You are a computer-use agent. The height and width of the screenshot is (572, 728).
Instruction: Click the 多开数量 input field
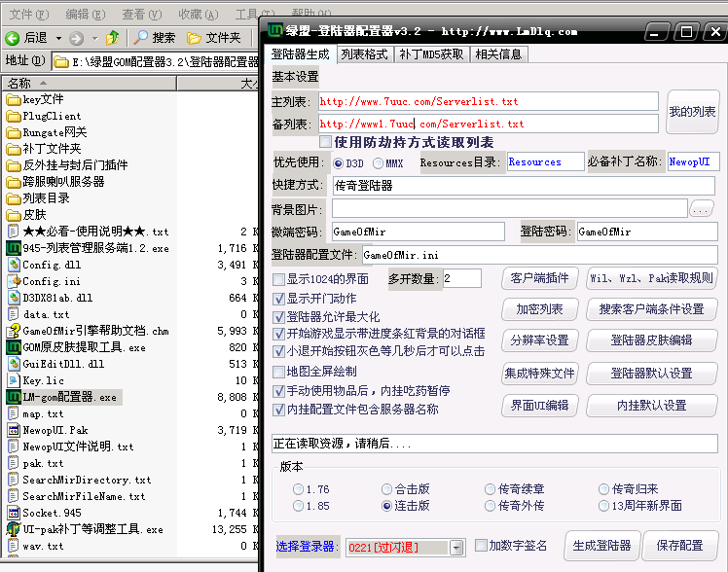[x=461, y=279]
